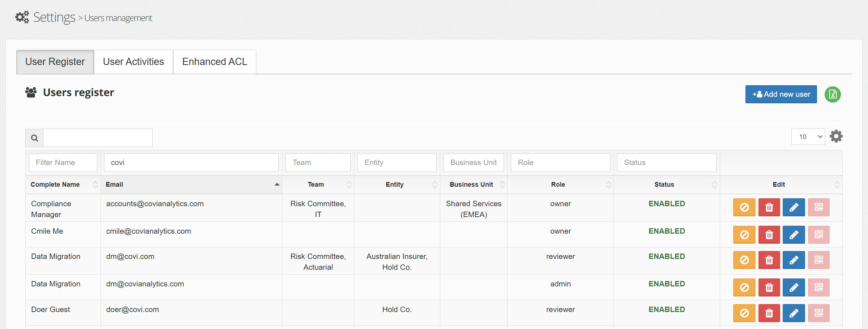Delete user dm@covianalytics.com
868x329 pixels.
point(769,287)
